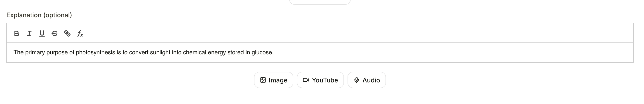Add a YouTube video
The image size is (644, 104).
(x=320, y=80)
